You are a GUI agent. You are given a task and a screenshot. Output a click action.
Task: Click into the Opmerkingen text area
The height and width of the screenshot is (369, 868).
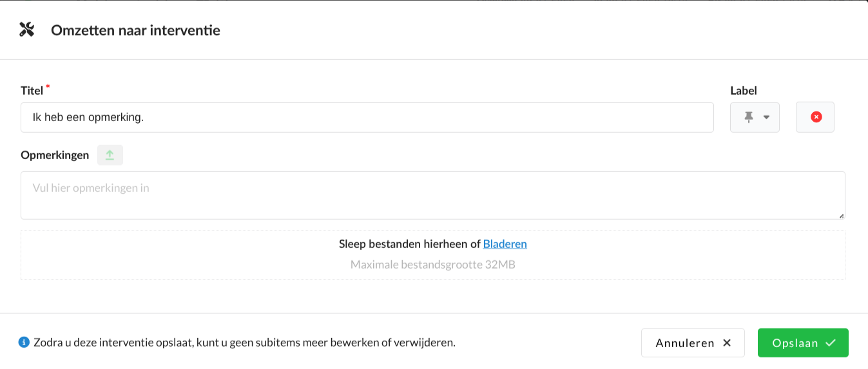[x=432, y=195]
